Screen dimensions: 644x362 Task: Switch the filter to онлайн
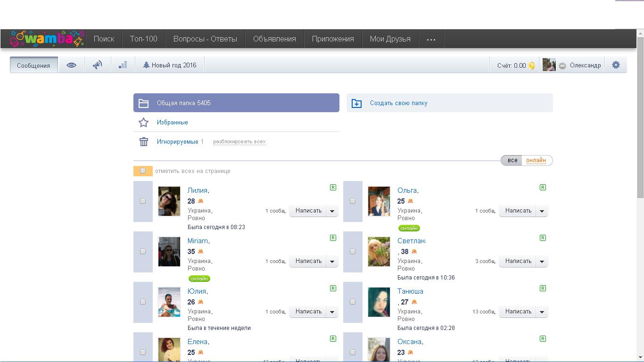click(x=536, y=160)
